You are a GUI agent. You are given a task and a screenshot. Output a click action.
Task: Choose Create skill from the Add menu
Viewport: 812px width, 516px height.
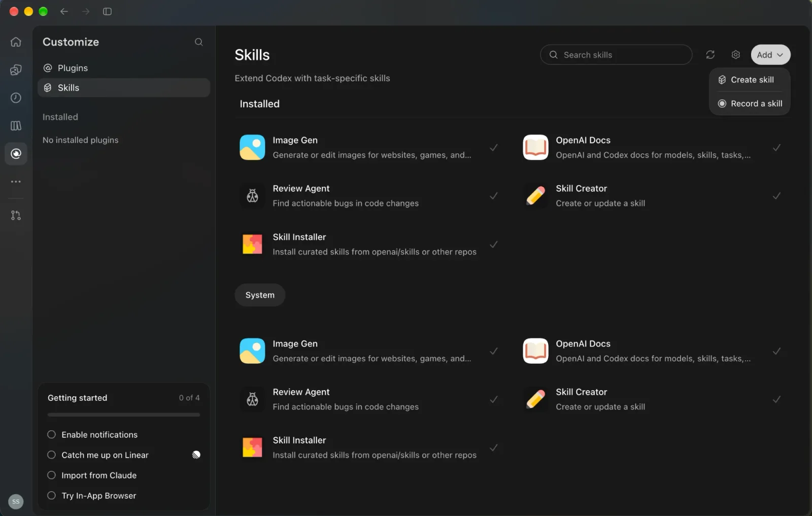750,80
